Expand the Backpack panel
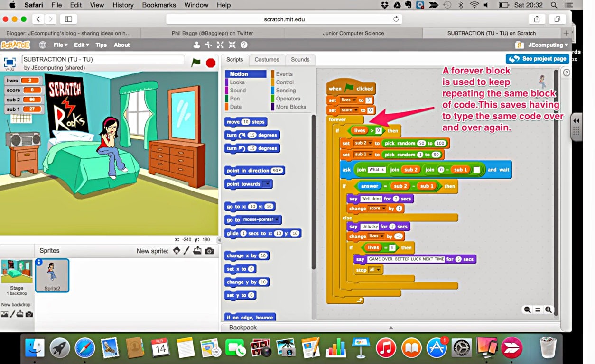The width and height of the screenshot is (595, 364). pos(391,328)
